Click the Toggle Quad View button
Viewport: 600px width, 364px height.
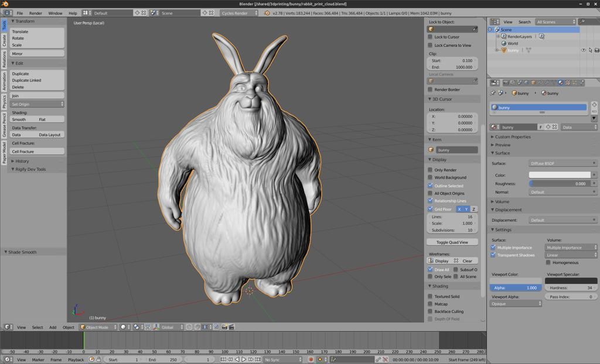click(x=452, y=242)
